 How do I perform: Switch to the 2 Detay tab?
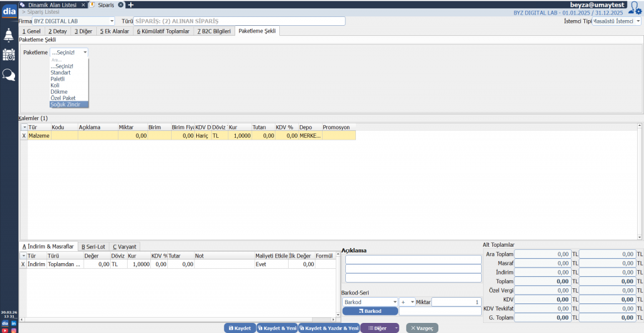click(58, 31)
